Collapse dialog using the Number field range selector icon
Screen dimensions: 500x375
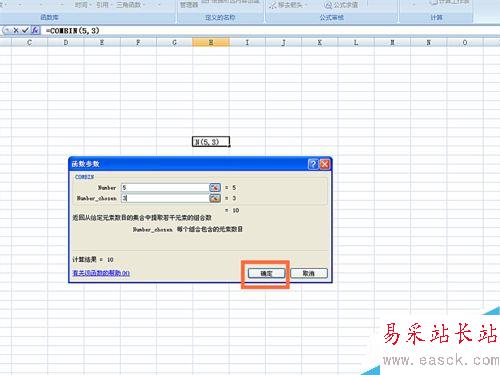215,188
